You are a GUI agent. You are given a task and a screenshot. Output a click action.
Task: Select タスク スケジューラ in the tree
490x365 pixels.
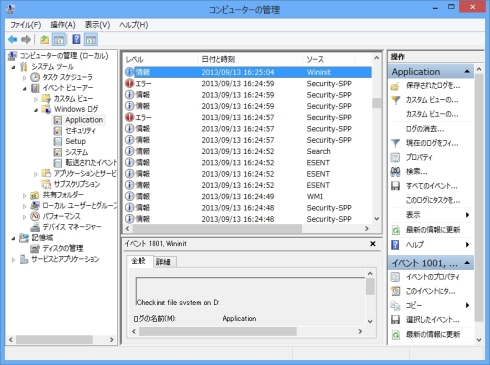(67, 77)
